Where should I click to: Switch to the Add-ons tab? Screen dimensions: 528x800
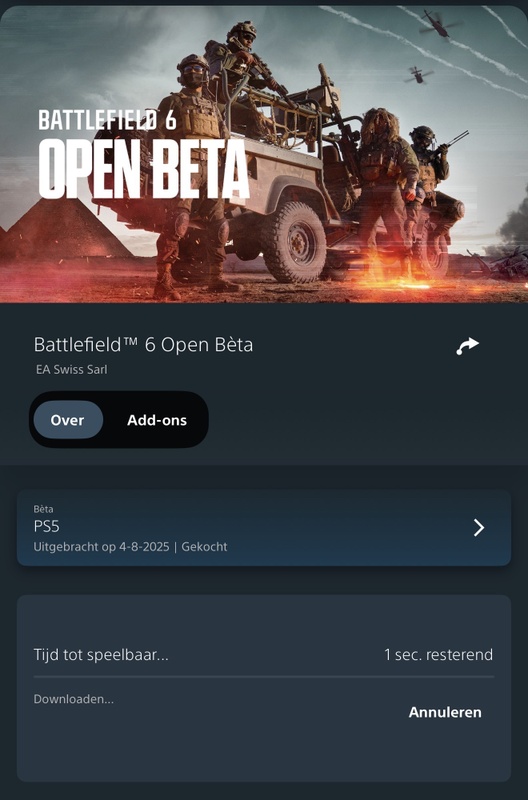click(157, 420)
